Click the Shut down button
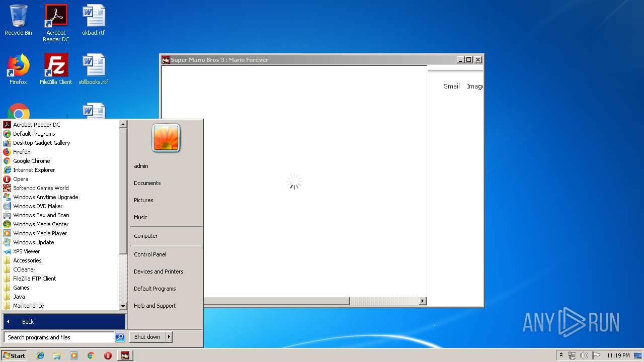The height and width of the screenshot is (362, 644). [x=147, y=337]
